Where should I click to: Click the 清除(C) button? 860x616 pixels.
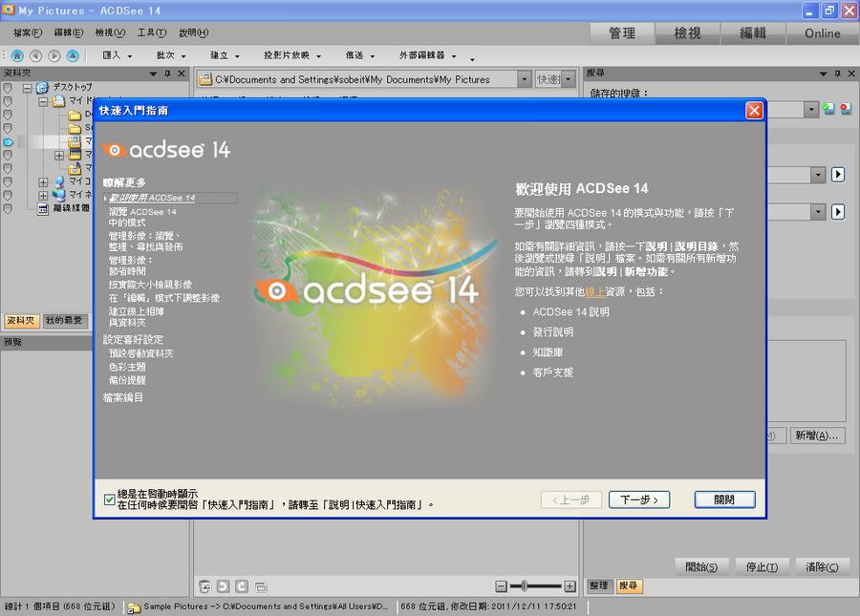[822, 566]
